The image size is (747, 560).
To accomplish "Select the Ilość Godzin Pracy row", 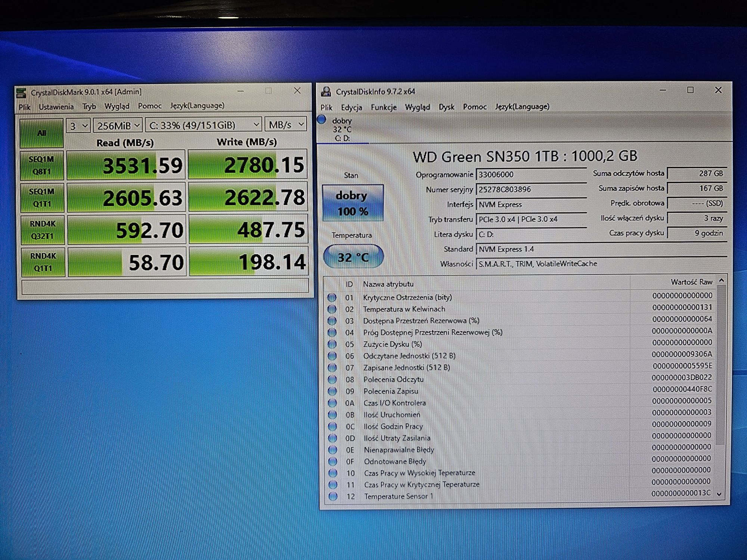I will (x=520, y=426).
